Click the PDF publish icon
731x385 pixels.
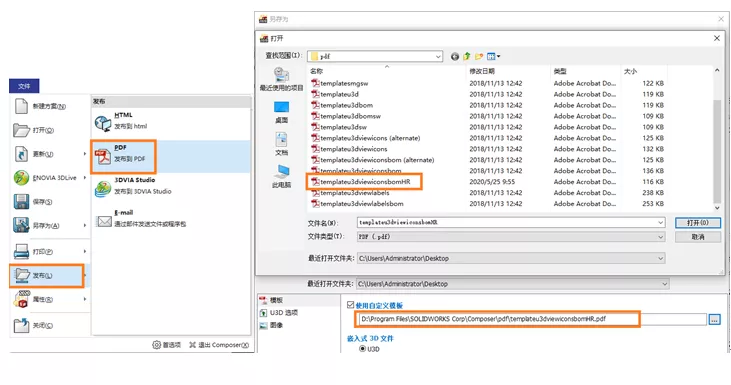(103, 156)
